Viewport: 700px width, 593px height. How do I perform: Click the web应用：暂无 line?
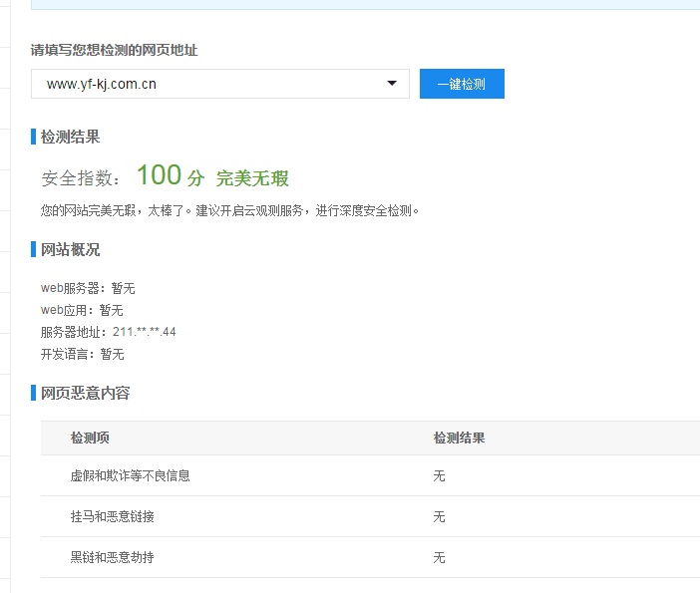[82, 310]
